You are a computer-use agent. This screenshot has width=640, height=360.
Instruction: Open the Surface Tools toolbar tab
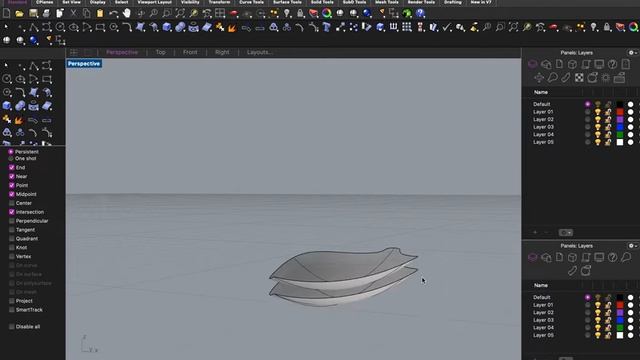(x=287, y=2)
